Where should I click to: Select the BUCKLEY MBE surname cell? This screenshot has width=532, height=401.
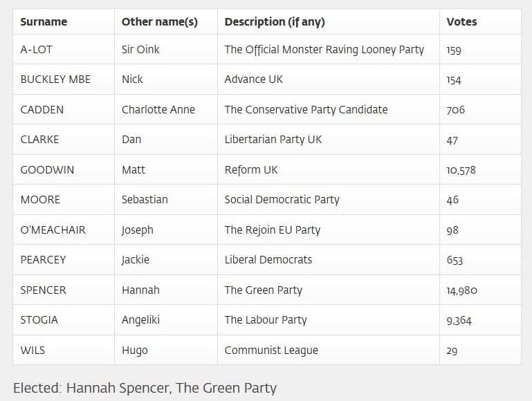tap(55, 80)
